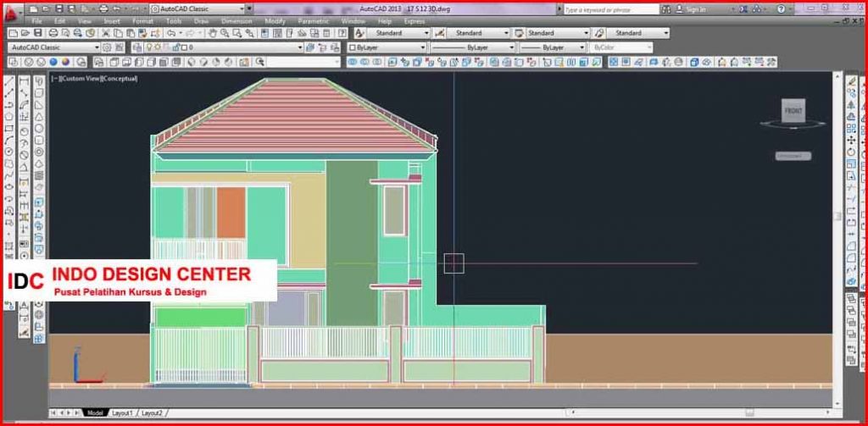Create a new drawing from Standard toolbar

(12, 33)
